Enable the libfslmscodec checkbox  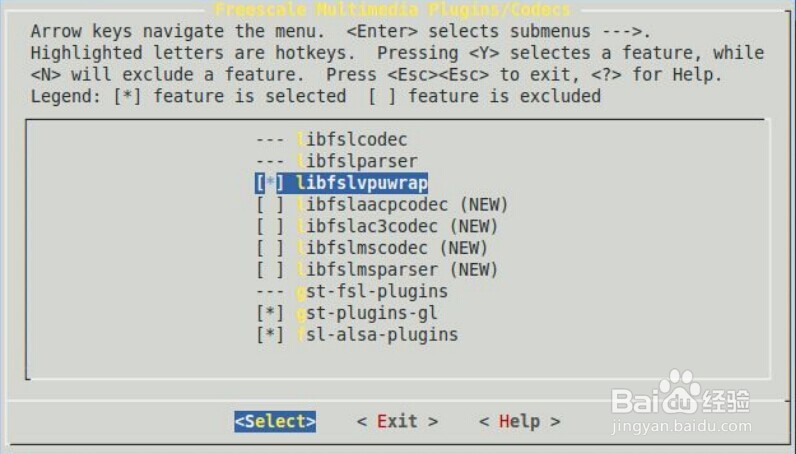pos(270,248)
